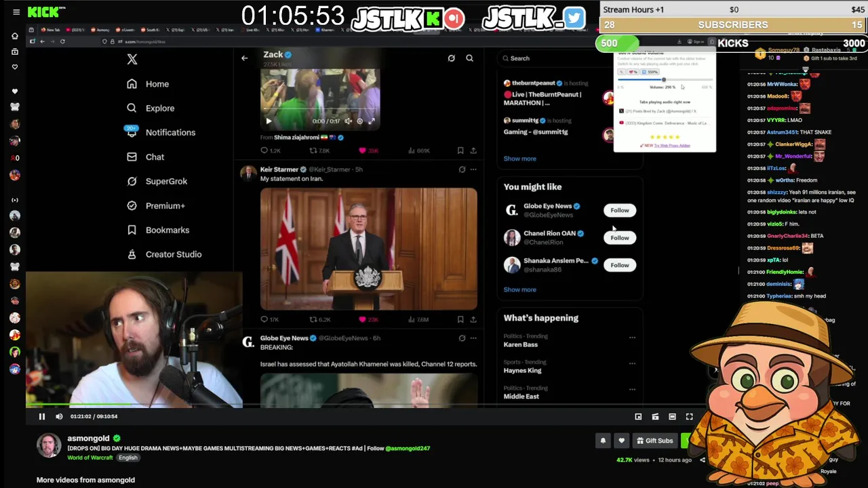The width and height of the screenshot is (868, 488).
Task: Open more options for Karen Bass trend
Action: pos(632,338)
